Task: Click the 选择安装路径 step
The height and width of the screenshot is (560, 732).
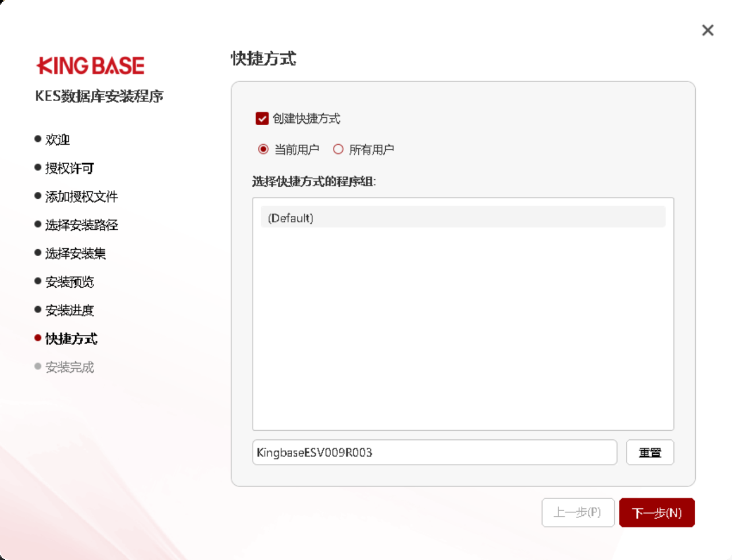Action: (x=82, y=225)
